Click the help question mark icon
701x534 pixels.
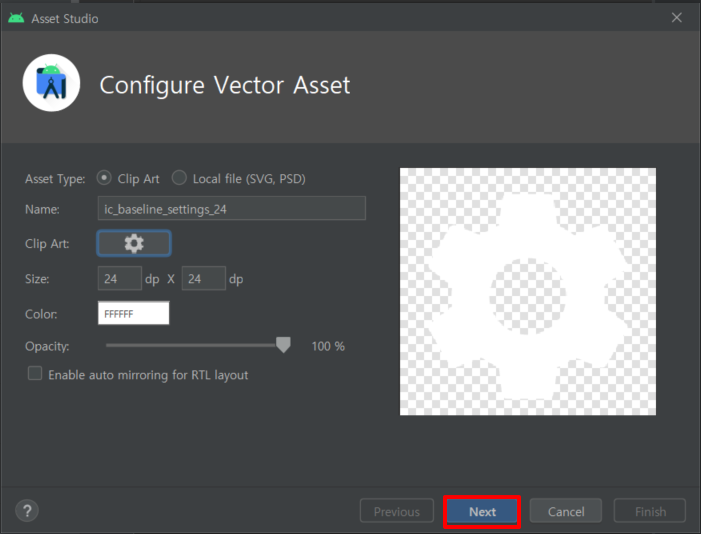pos(27,510)
